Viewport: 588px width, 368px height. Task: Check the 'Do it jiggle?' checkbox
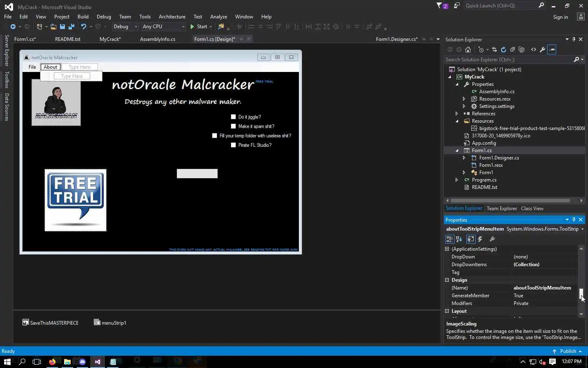click(x=233, y=117)
